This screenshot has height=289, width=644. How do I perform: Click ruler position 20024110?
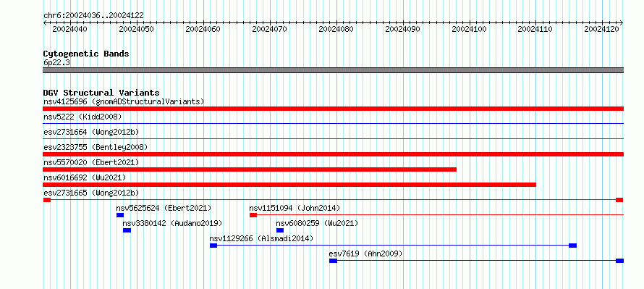(535, 29)
